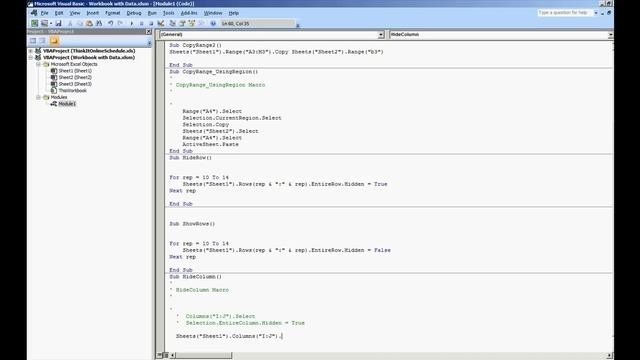
Task: Open the Debug menu
Action: click(x=134, y=13)
